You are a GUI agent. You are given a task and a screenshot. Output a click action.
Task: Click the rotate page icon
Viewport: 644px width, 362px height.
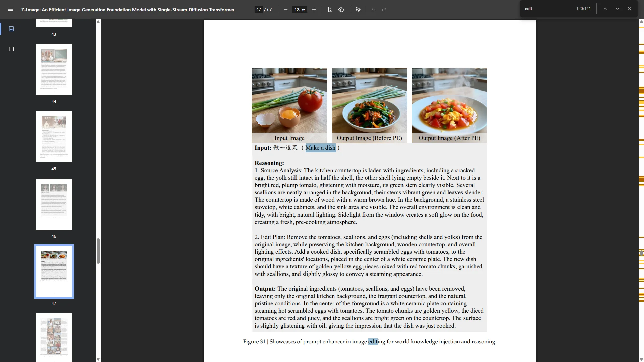pyautogui.click(x=341, y=9)
